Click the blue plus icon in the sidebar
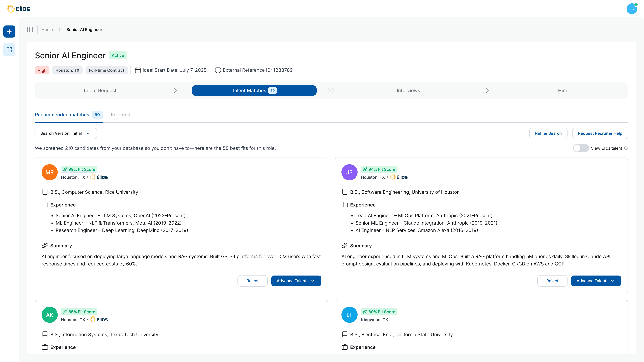The image size is (644, 362). (x=9, y=32)
